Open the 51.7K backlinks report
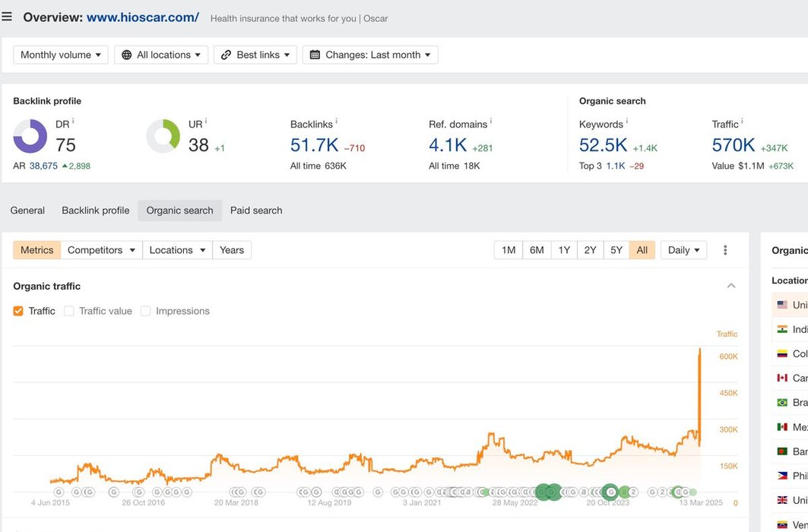808x532 pixels. coord(315,145)
